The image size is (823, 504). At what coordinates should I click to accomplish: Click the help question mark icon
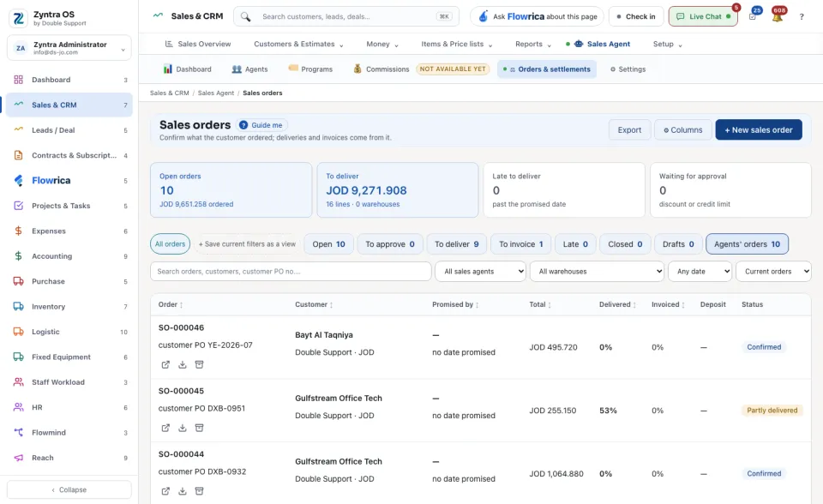tap(802, 17)
